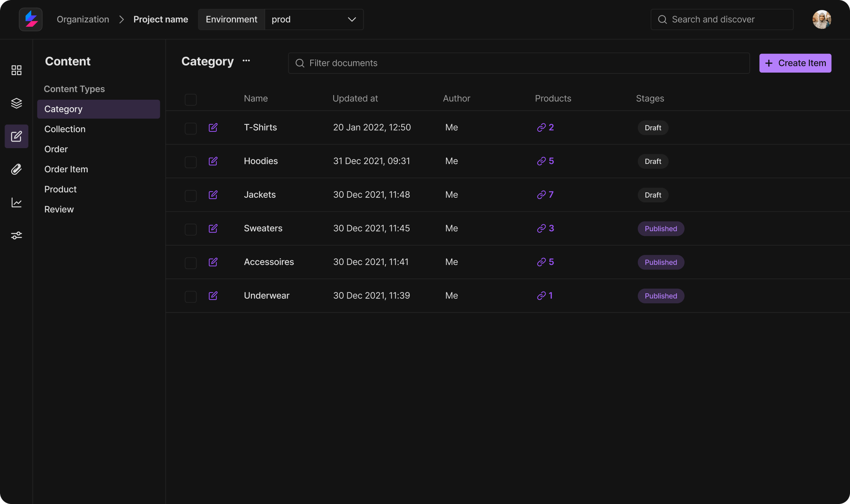Open the dashboard grid icon in sidebar
The width and height of the screenshot is (850, 504).
click(16, 70)
